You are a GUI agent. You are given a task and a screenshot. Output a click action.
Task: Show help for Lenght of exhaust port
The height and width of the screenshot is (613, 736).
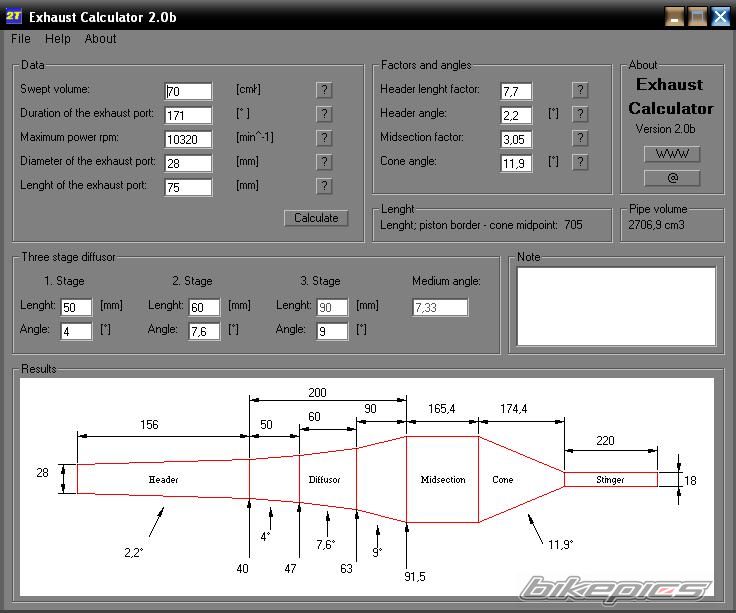(324, 186)
